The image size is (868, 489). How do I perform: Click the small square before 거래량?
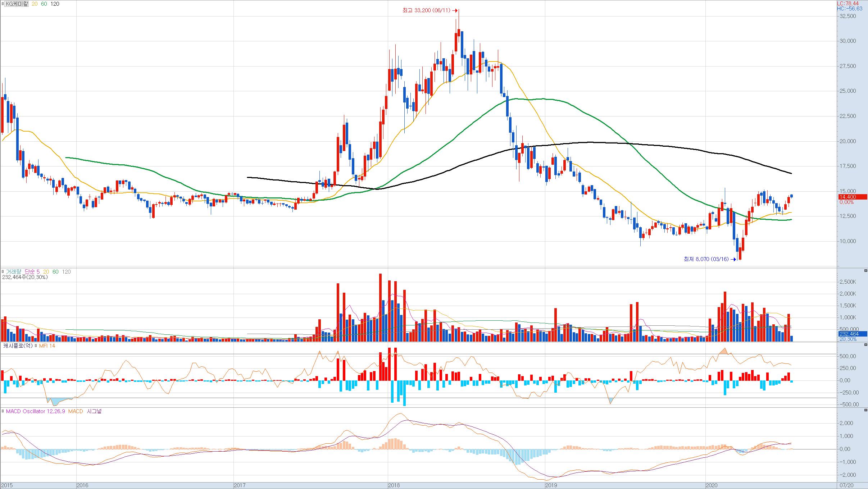tap(3, 272)
